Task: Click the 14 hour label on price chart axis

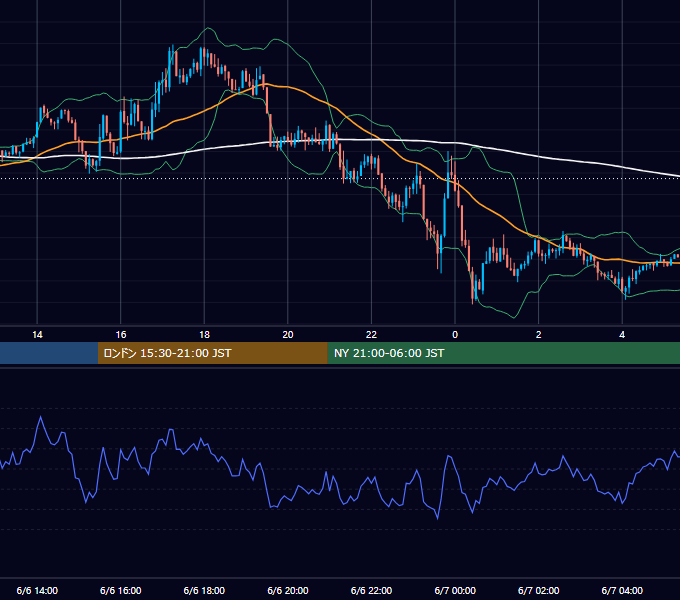Action: [x=37, y=335]
